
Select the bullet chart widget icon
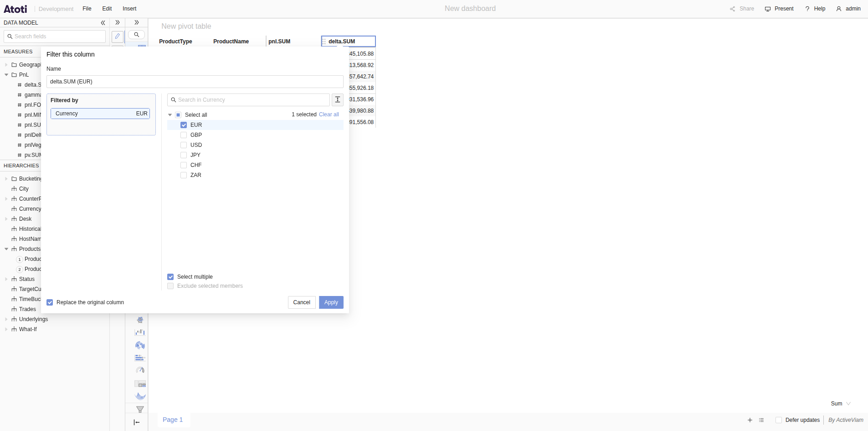[x=140, y=358]
